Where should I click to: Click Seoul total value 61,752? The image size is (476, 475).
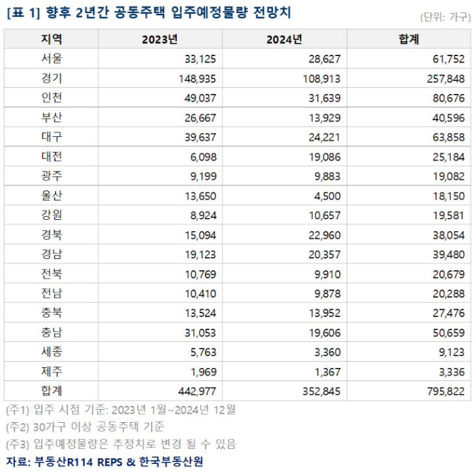click(449, 59)
